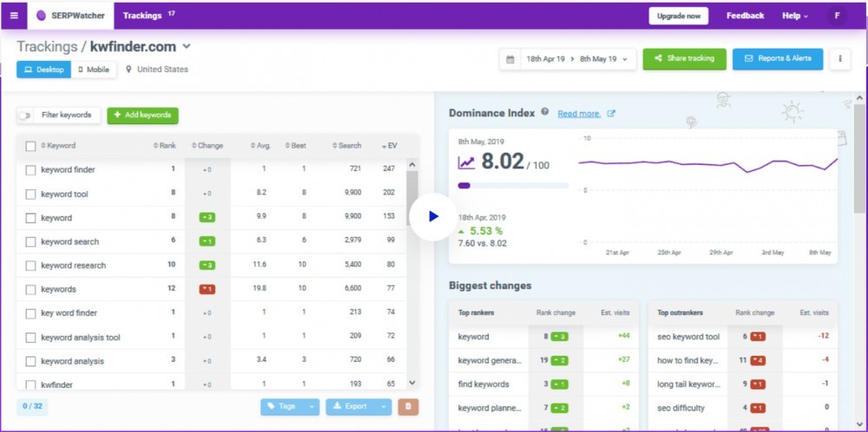
Task: Click the central play video button
Action: pos(433,216)
